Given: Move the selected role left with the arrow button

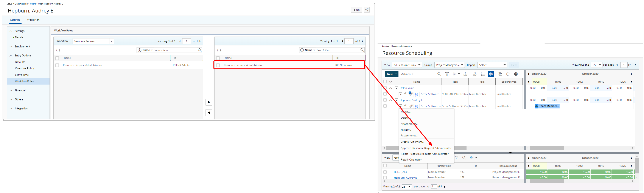Looking at the screenshot, I should pyautogui.click(x=209, y=113).
